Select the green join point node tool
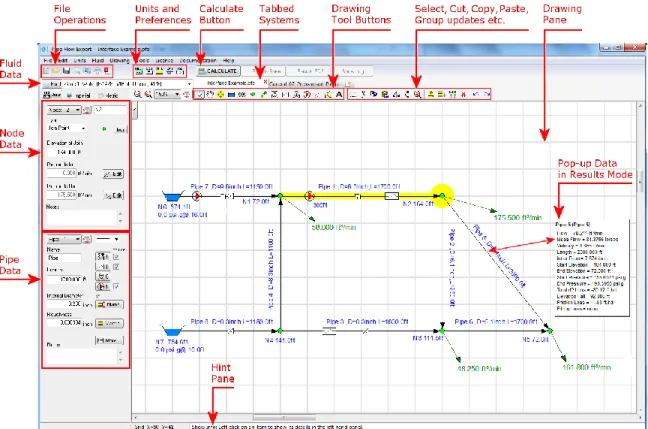 click(x=253, y=95)
